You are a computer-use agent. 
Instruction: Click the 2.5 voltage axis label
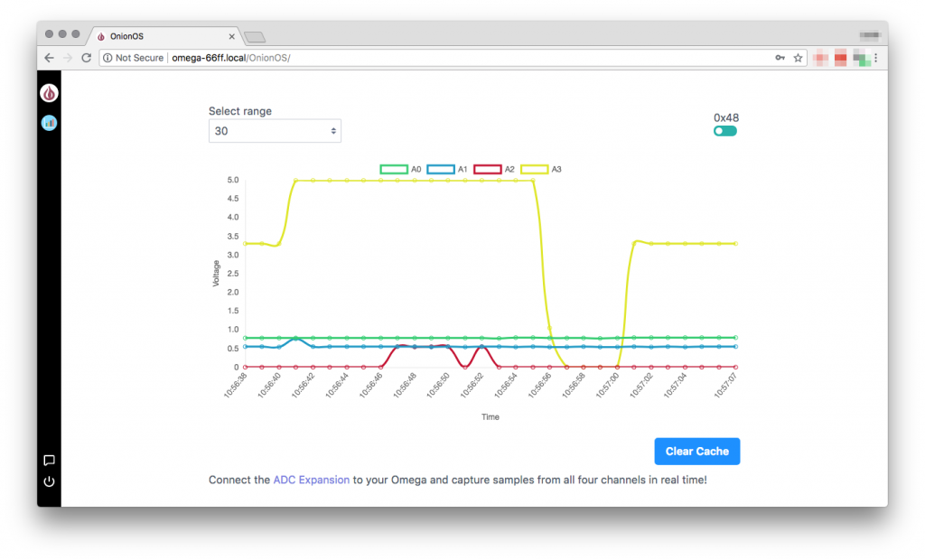coord(233,273)
